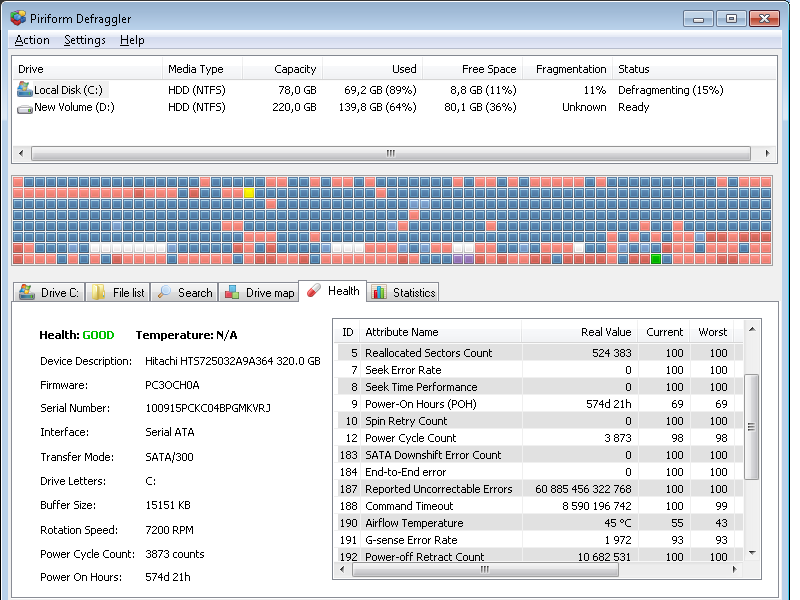800x600 pixels.
Task: Click the green block in the drive map
Action: (656, 259)
